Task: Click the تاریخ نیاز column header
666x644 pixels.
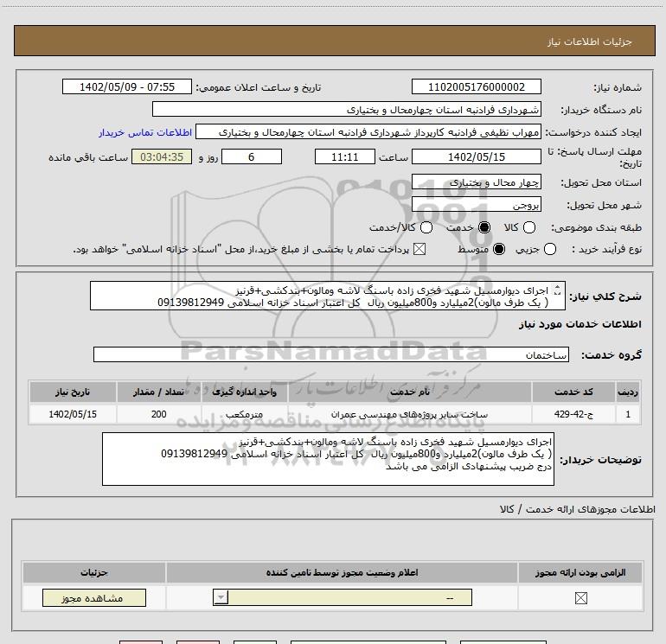Action: [73, 392]
